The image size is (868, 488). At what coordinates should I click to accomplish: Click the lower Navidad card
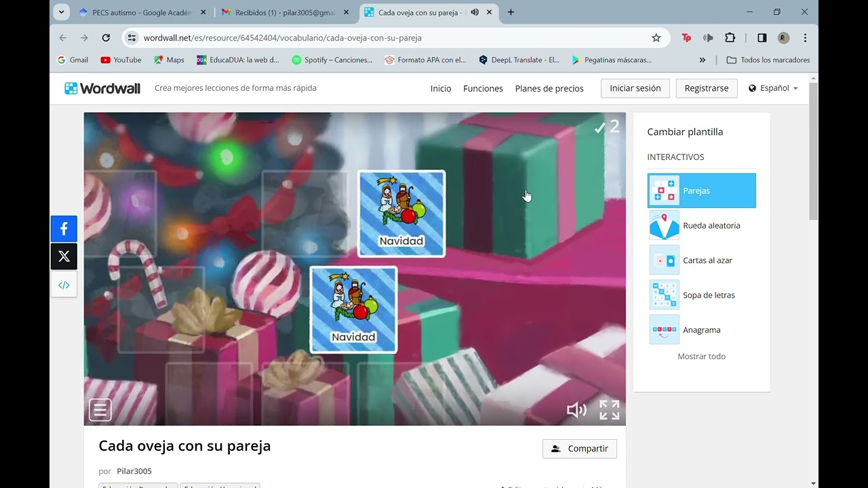coord(353,310)
